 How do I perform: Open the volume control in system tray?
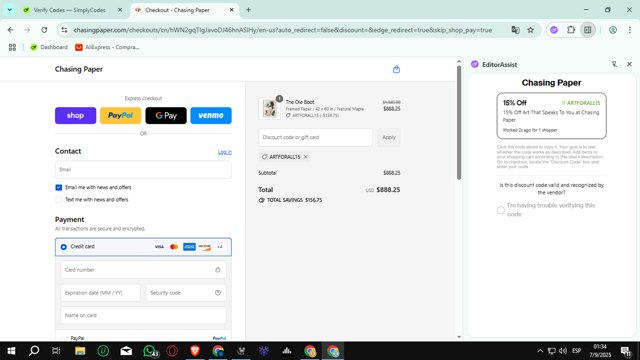click(563, 351)
